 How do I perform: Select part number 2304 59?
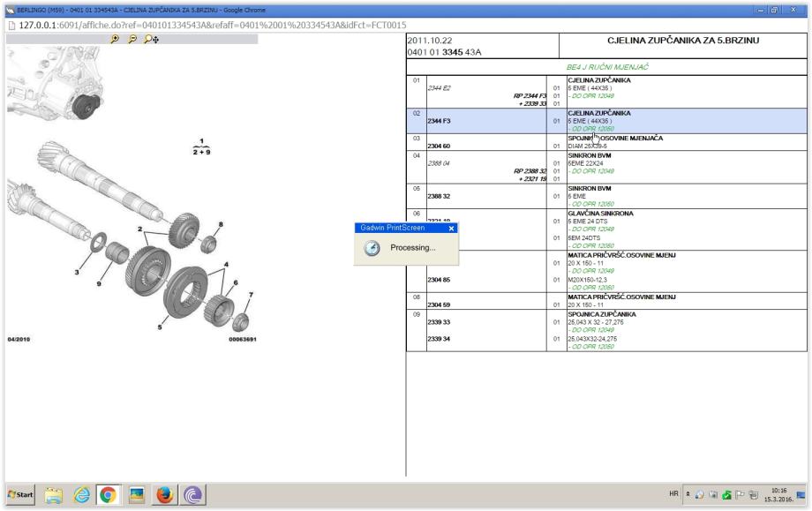[x=439, y=305]
